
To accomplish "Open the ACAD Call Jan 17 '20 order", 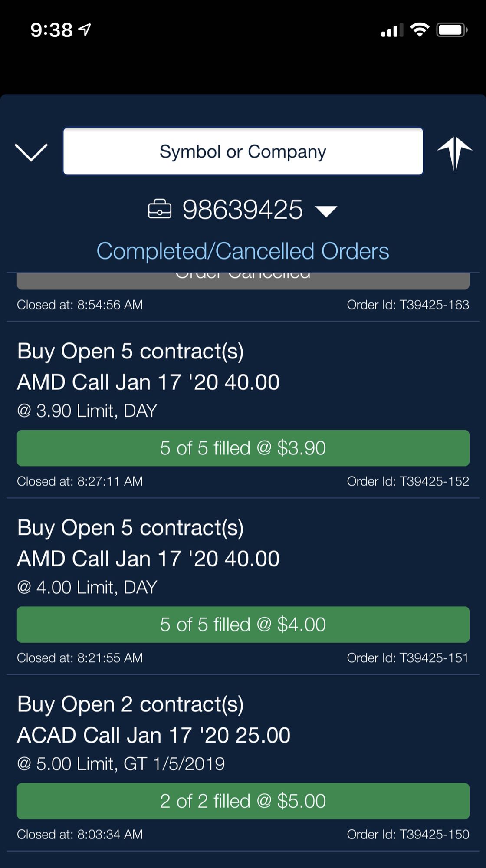I will (154, 735).
